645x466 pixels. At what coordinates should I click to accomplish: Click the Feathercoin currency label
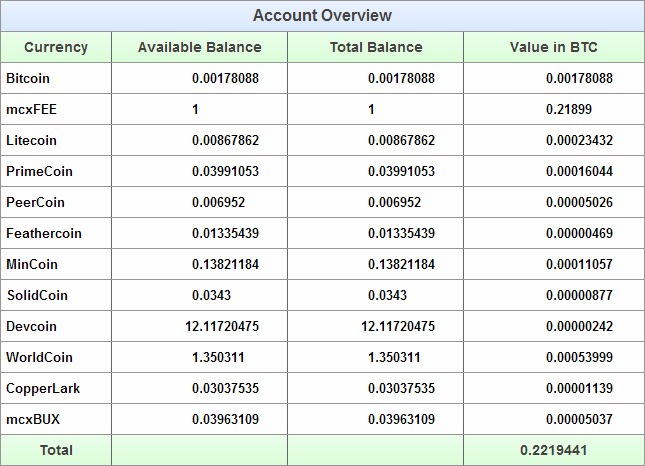click(44, 233)
